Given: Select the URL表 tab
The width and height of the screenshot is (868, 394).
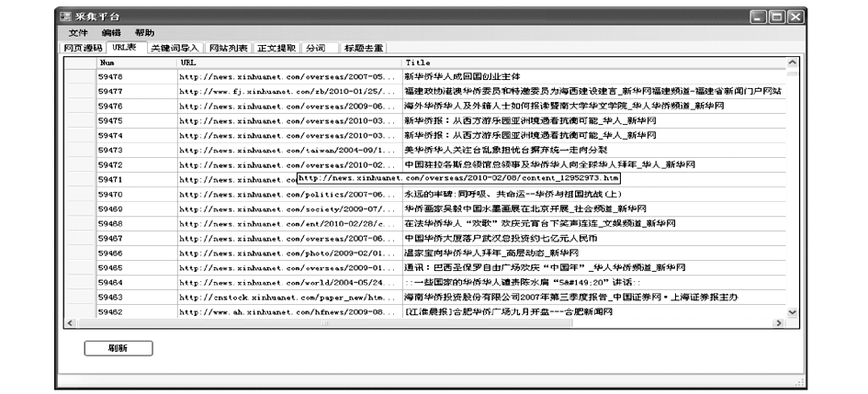Looking at the screenshot, I should pyautogui.click(x=126, y=48).
